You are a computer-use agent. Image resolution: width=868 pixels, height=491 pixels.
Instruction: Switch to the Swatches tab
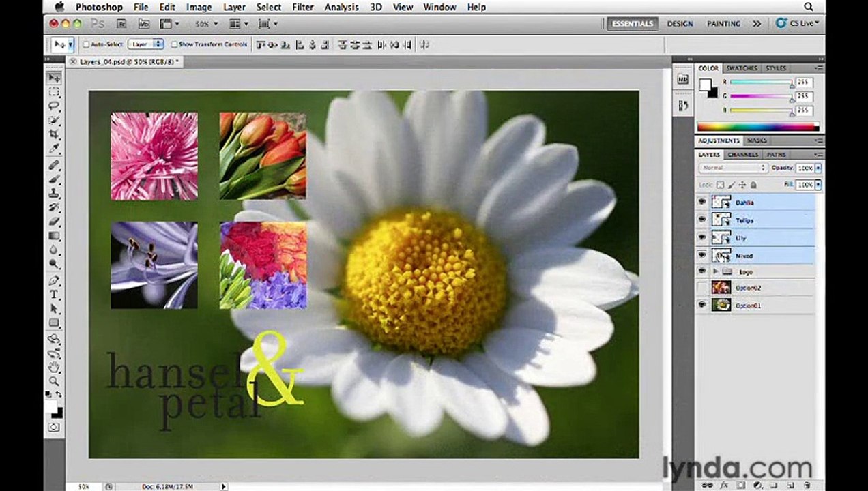[742, 68]
